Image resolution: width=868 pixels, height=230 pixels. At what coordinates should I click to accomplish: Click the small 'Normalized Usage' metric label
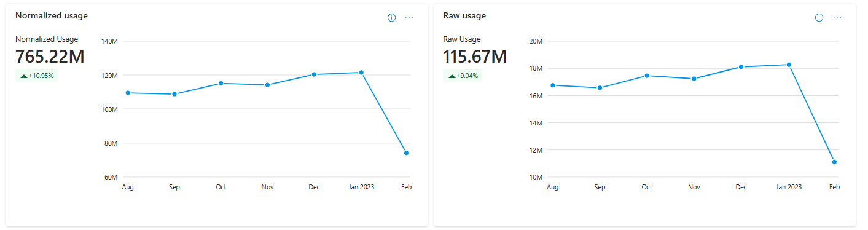coord(47,39)
